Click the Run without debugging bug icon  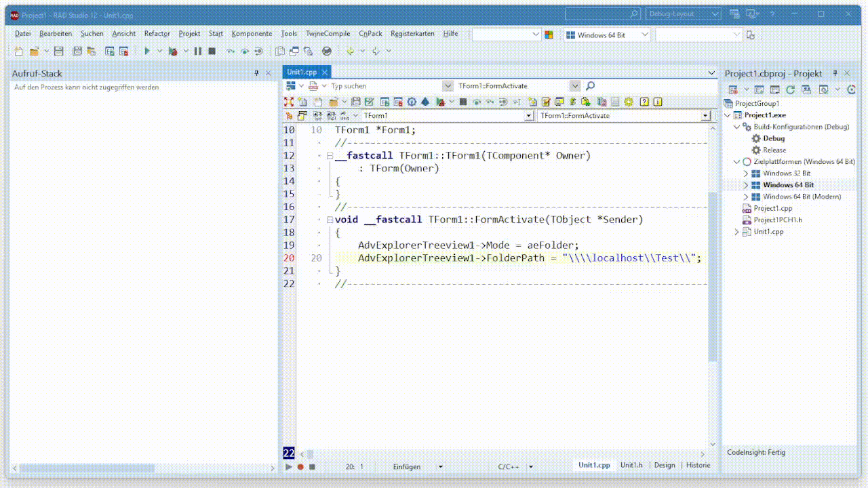173,51
